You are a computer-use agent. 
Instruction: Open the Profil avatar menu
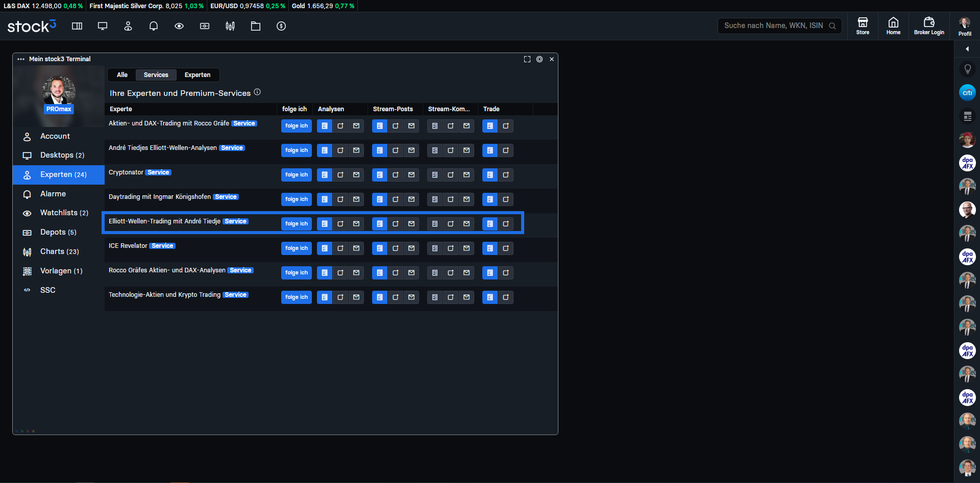tap(965, 26)
